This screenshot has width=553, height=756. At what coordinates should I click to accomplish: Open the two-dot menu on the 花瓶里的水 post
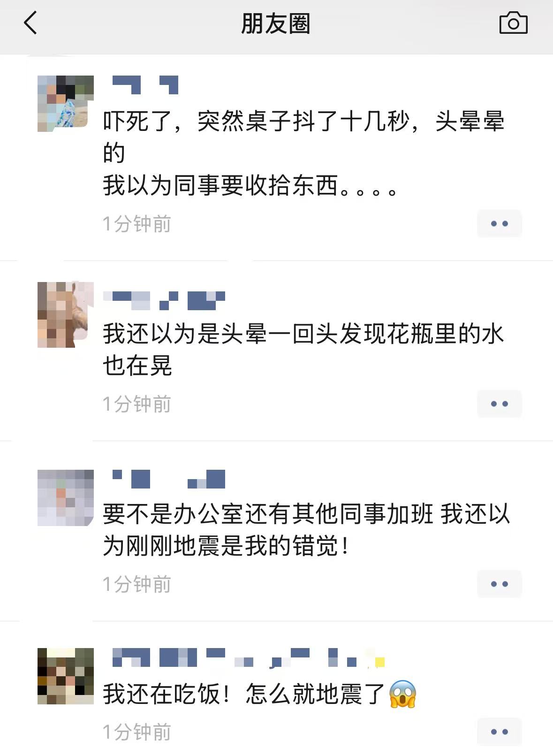coord(500,404)
